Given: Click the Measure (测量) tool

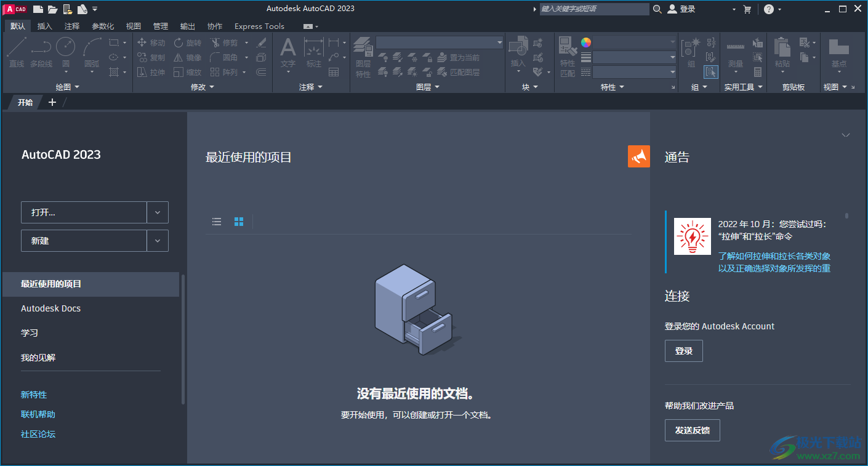Looking at the screenshot, I should tap(735, 54).
